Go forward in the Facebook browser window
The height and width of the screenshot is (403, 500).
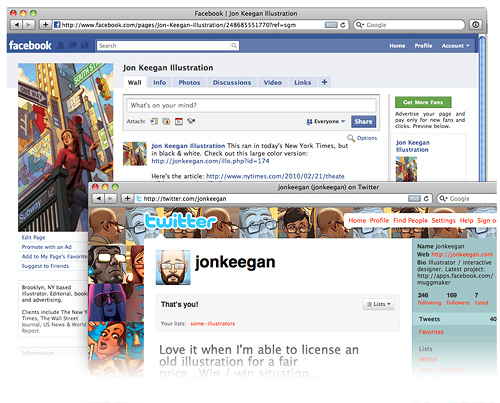28,25
